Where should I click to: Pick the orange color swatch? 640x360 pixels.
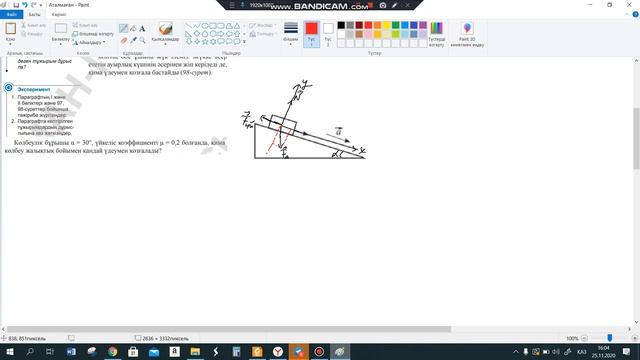(x=378, y=25)
